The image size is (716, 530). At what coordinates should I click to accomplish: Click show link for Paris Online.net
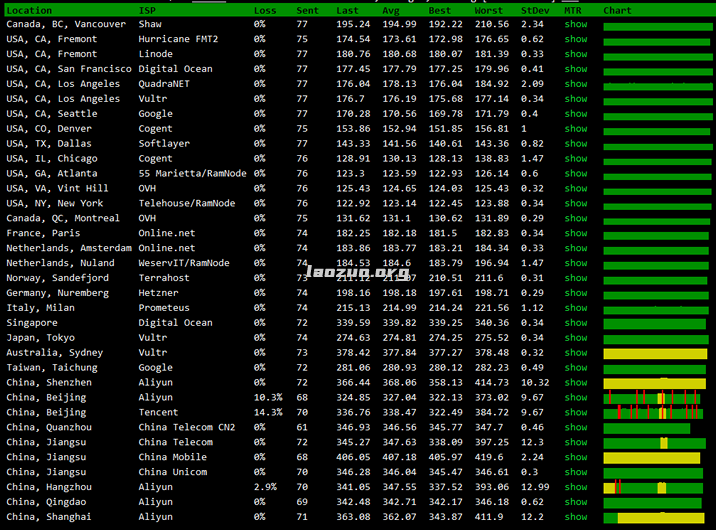[x=576, y=233]
